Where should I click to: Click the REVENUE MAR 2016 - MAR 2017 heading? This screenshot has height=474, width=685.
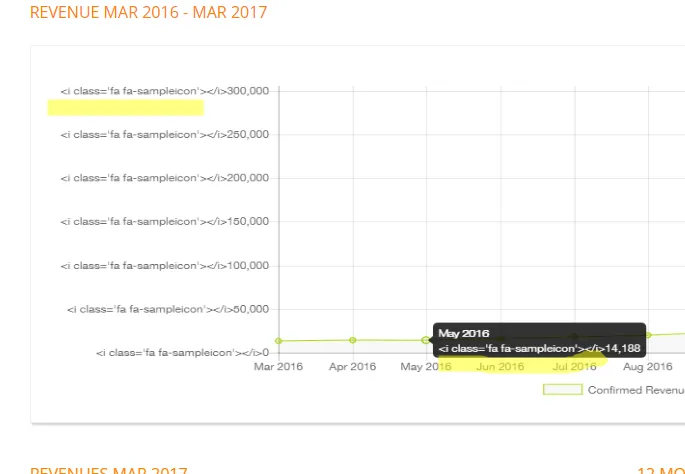point(148,12)
